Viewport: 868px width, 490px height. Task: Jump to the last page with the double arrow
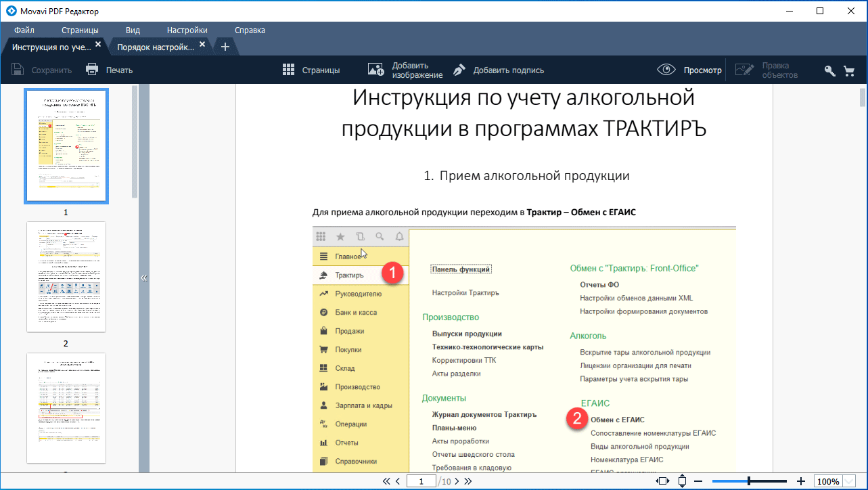(467, 481)
